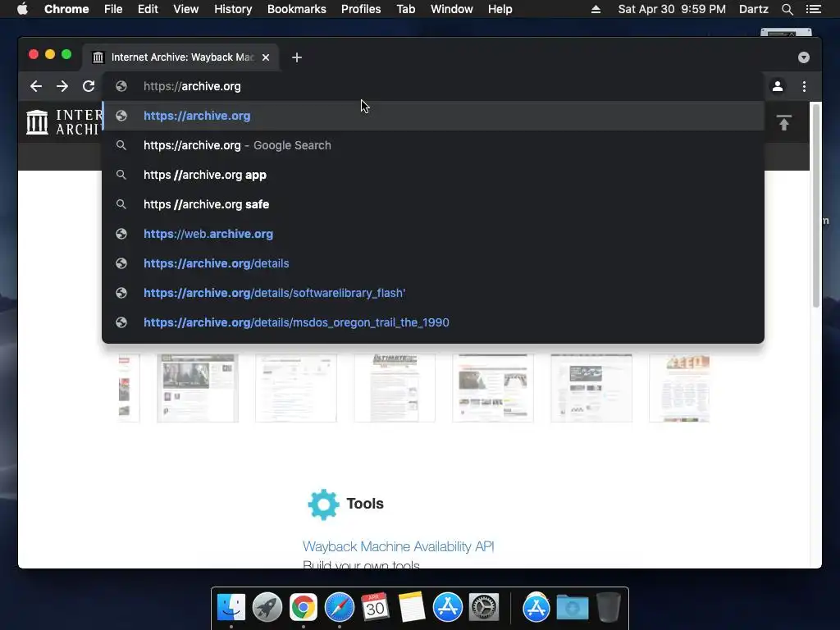
Task: Select the https://archive.org/details suggestion
Action: 433,263
